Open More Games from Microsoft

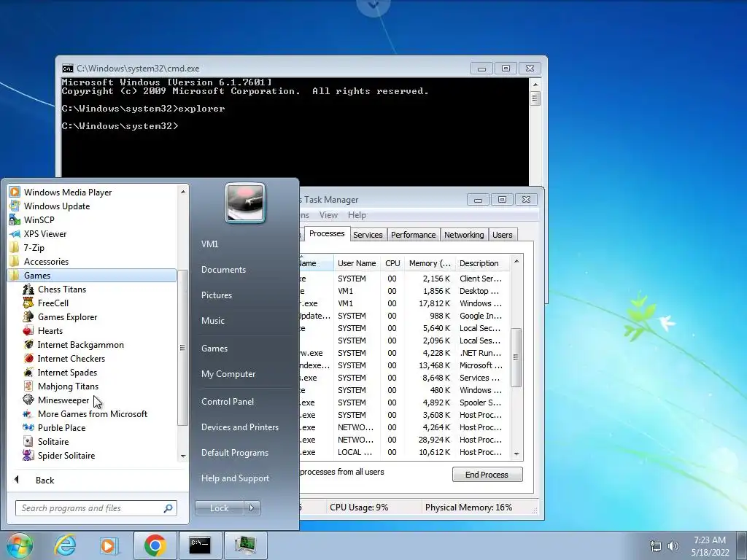click(93, 414)
